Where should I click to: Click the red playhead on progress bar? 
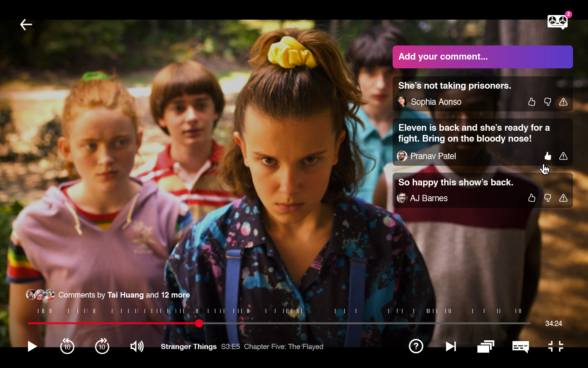coord(199,323)
